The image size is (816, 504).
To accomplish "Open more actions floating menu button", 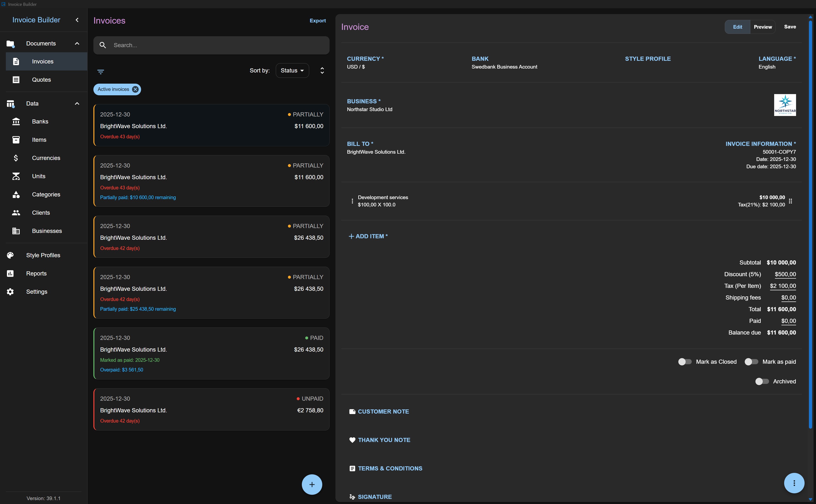I will tap(794, 483).
